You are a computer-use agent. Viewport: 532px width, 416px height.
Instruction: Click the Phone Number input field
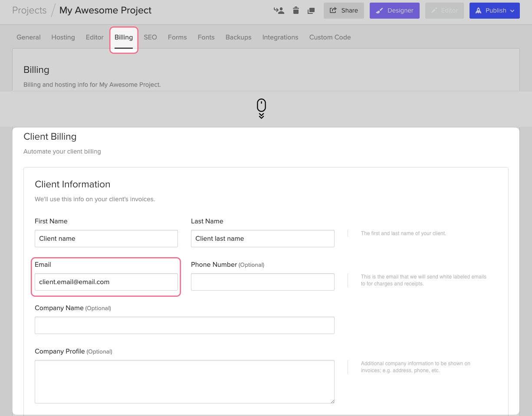263,282
